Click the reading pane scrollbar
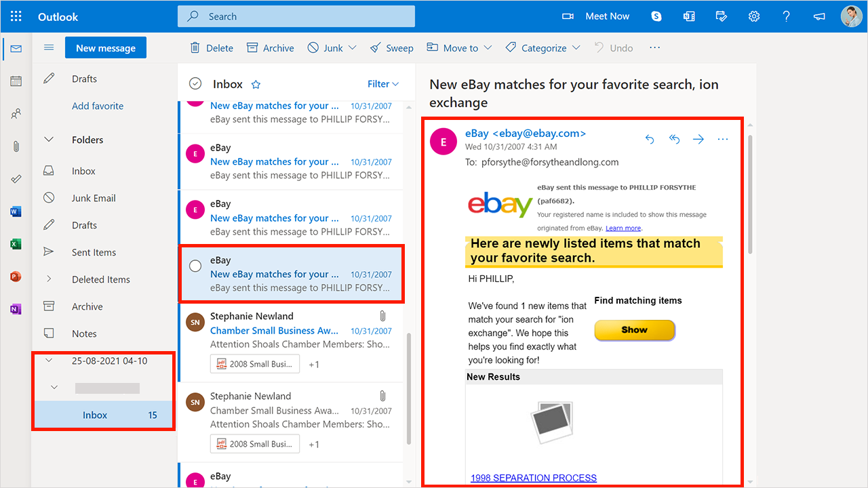This screenshot has width=868, height=488. 750,195
